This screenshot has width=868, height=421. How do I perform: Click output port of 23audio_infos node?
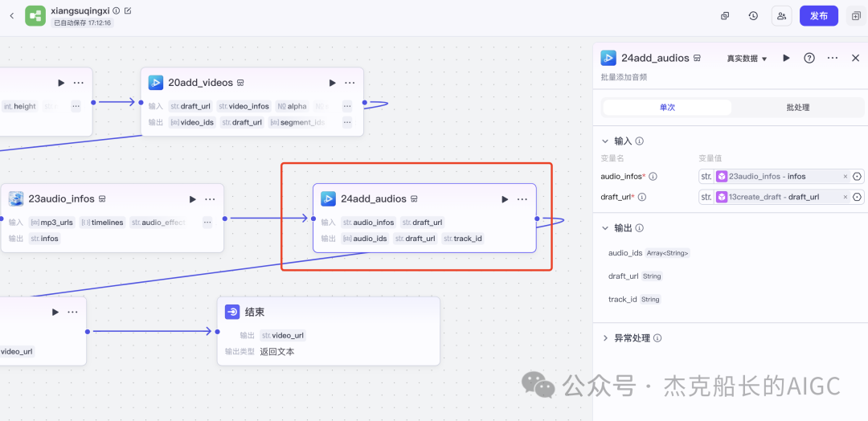[225, 219]
